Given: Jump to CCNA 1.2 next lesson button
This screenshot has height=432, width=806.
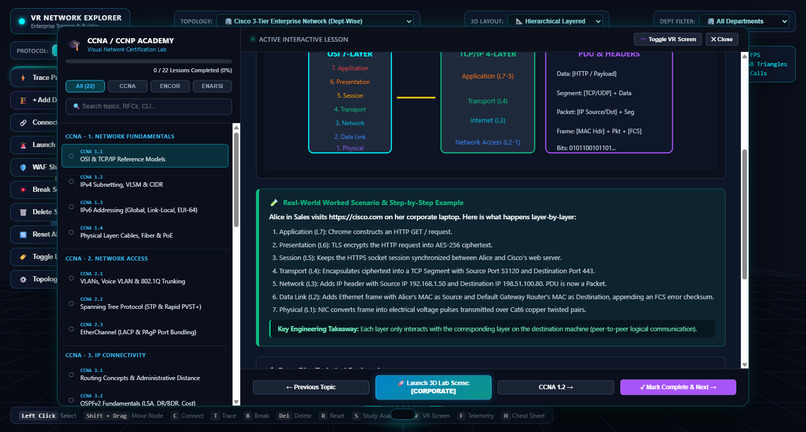Looking at the screenshot, I should pos(556,387).
